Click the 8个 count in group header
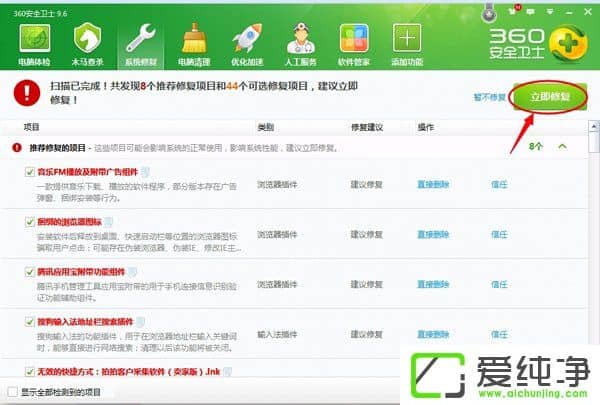 click(536, 146)
